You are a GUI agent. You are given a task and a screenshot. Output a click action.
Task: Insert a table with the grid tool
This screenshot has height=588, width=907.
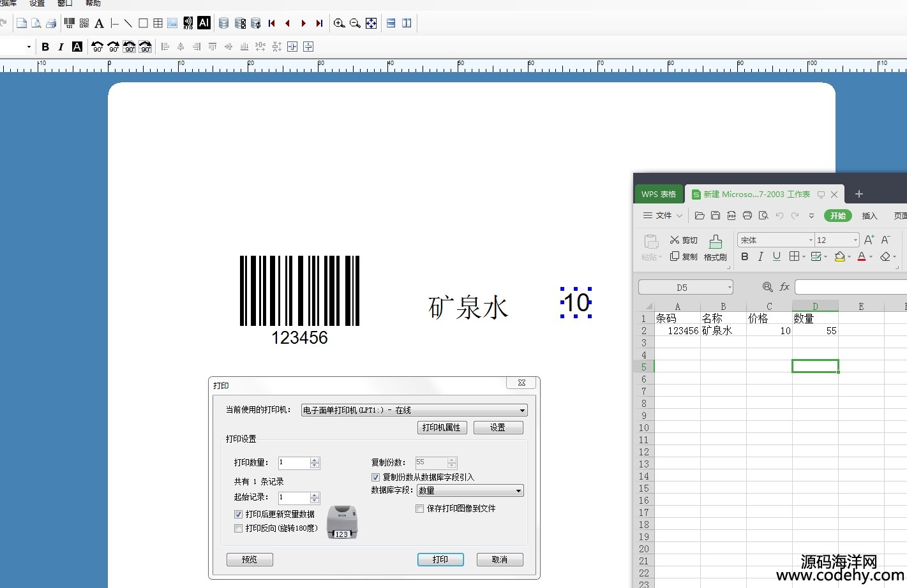tap(158, 23)
